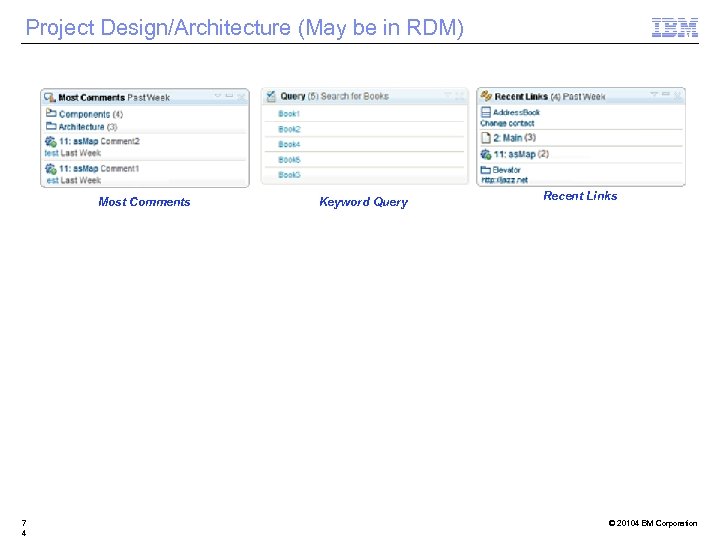Click the Elevator folder icon
The height and width of the screenshot is (540, 720).
(x=486, y=170)
